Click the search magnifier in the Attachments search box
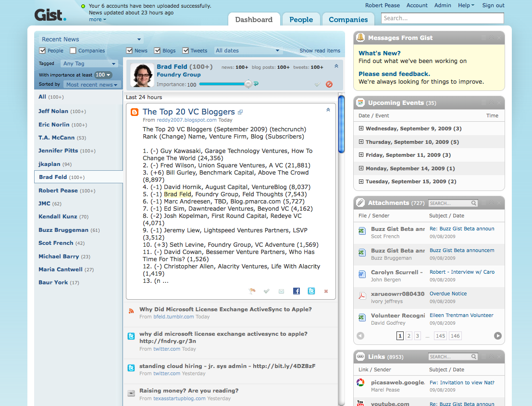Viewport: 532px width, 406px height. 474,203
